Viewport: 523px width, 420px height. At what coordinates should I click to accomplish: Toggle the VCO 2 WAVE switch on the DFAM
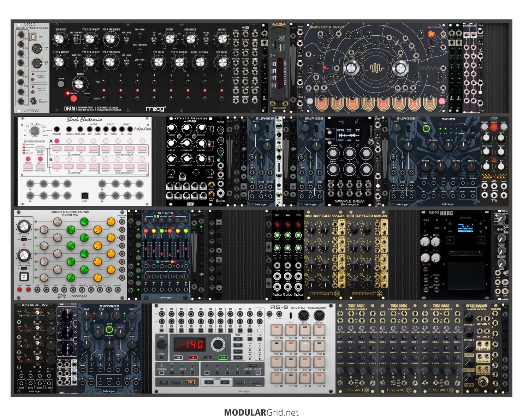pos(126,62)
